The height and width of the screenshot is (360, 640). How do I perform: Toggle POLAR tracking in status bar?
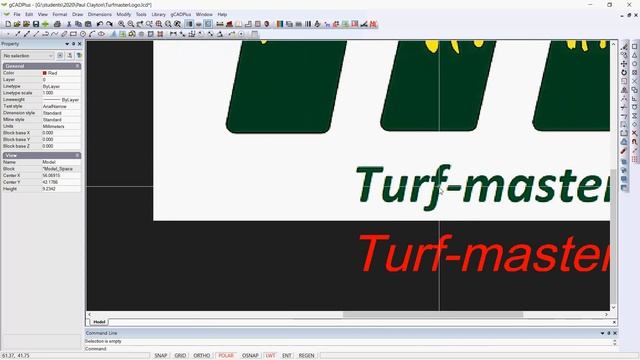tap(226, 356)
